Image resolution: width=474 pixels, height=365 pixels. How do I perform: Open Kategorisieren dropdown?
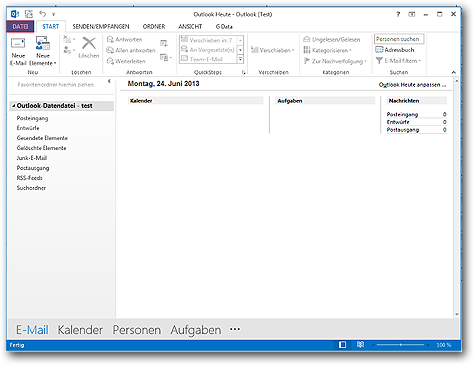click(328, 50)
